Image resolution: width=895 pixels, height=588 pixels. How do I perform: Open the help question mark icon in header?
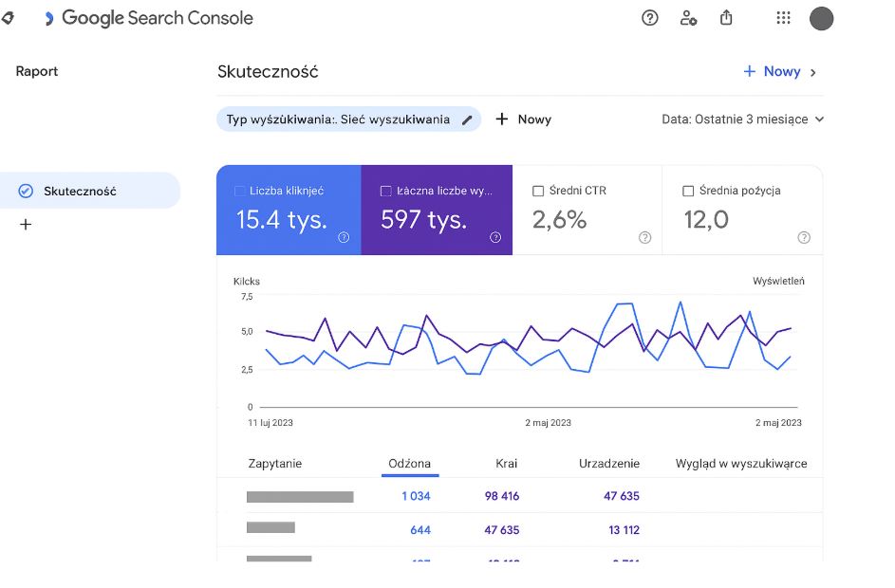click(x=649, y=18)
